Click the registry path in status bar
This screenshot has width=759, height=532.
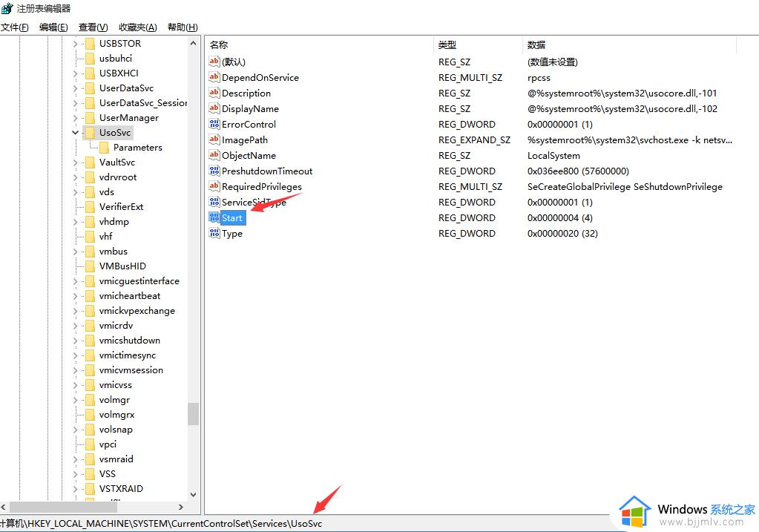point(161,524)
